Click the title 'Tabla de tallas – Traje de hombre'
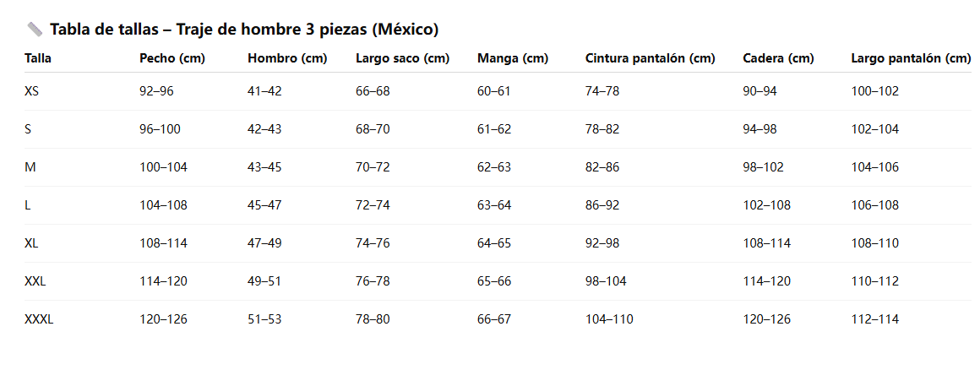Image resolution: width=980 pixels, height=370 pixels. point(243,30)
